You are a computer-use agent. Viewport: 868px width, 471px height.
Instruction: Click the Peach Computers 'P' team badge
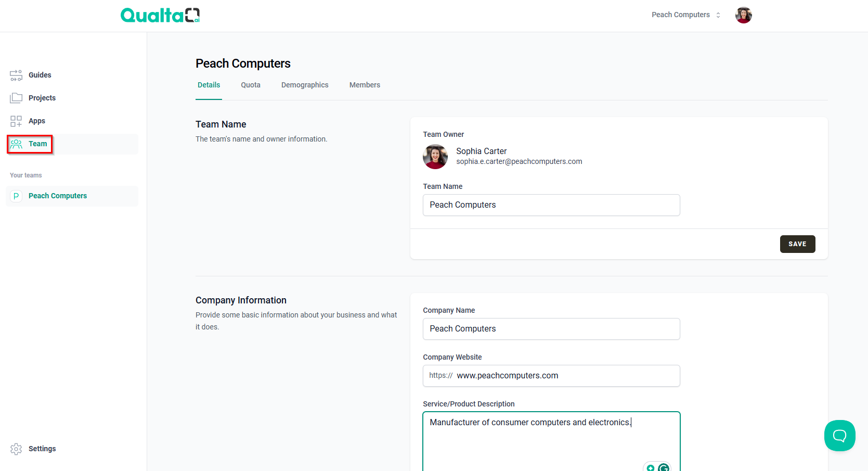(16, 196)
